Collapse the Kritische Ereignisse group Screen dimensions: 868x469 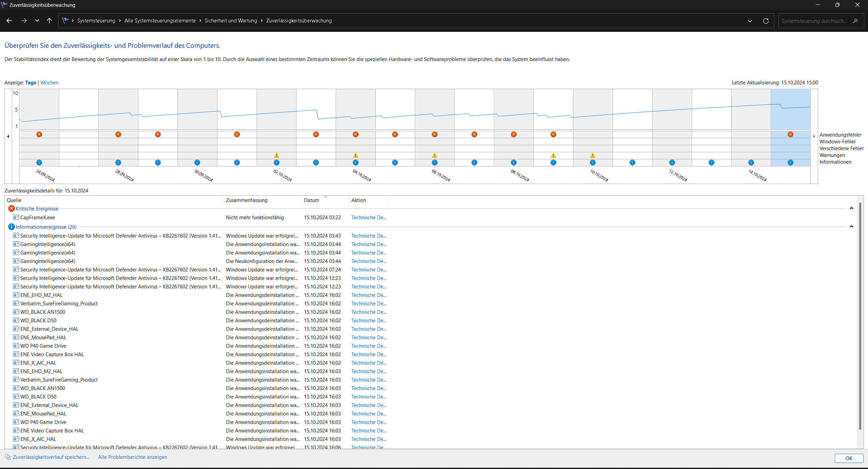point(851,208)
